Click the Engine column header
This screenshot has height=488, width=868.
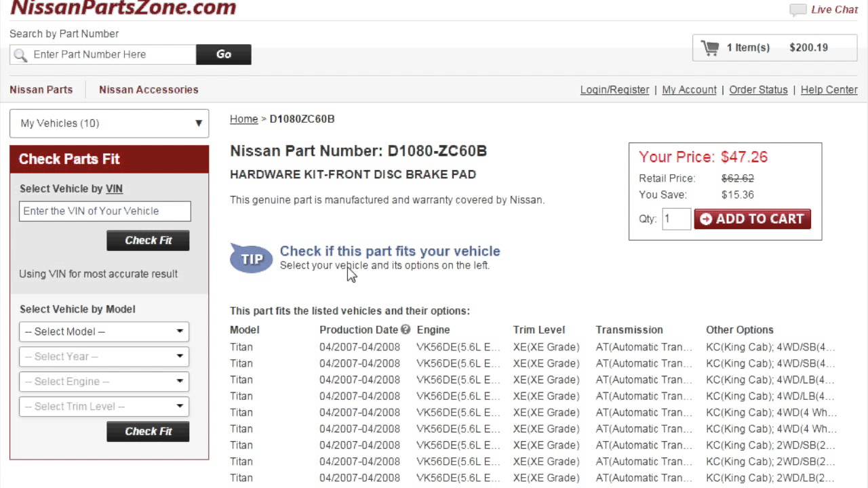(433, 330)
